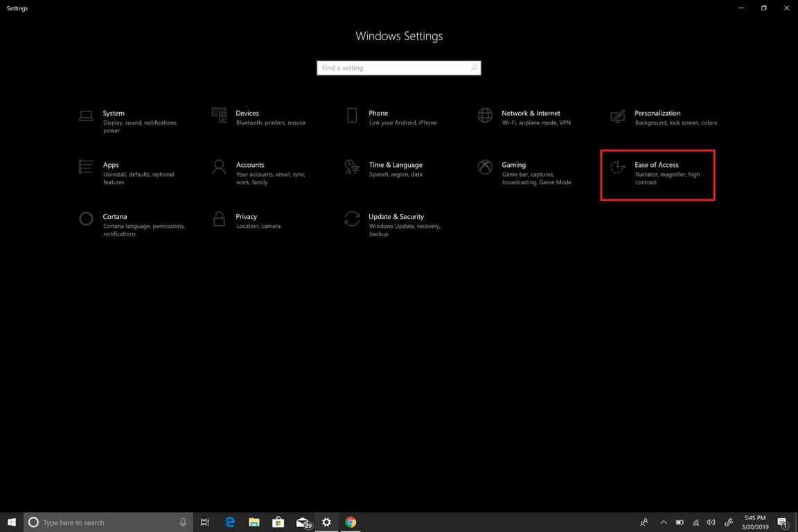Click the Cortana circle icon in settings
This screenshot has height=532, width=798.
tap(86, 219)
